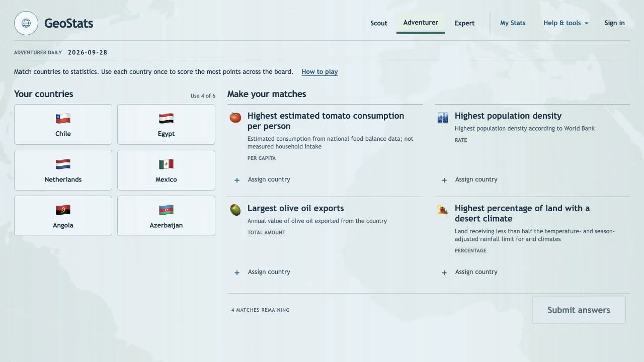
Task: Select the Chile country card
Action: (63, 124)
